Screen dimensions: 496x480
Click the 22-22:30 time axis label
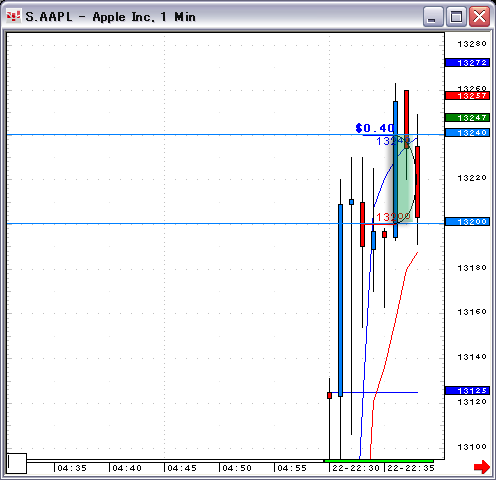point(356,468)
